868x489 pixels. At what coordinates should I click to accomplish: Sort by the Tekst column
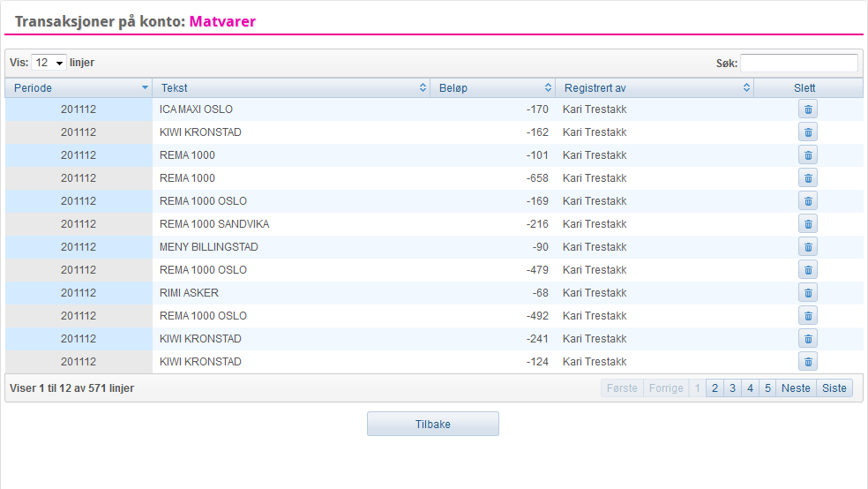291,88
